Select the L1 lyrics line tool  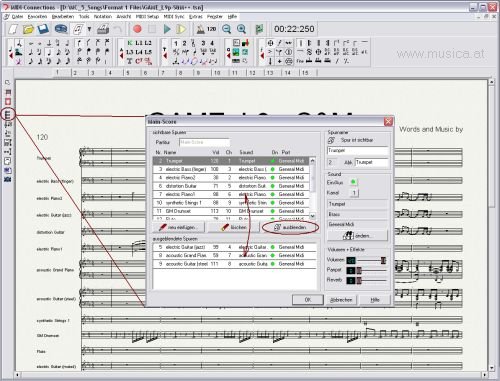(139, 43)
